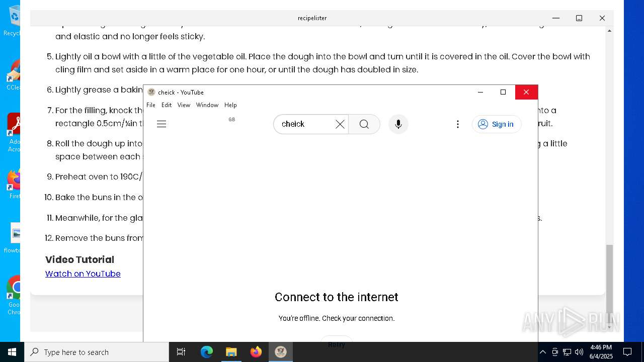The image size is (644, 362).
Task: Open the Edit menu
Action: tap(167, 105)
